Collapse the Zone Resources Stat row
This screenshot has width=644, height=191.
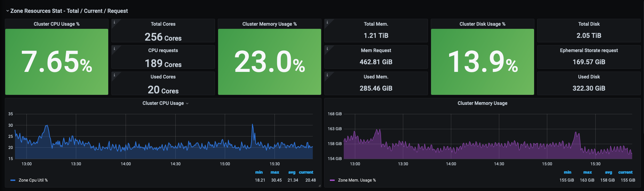pyautogui.click(x=8, y=11)
